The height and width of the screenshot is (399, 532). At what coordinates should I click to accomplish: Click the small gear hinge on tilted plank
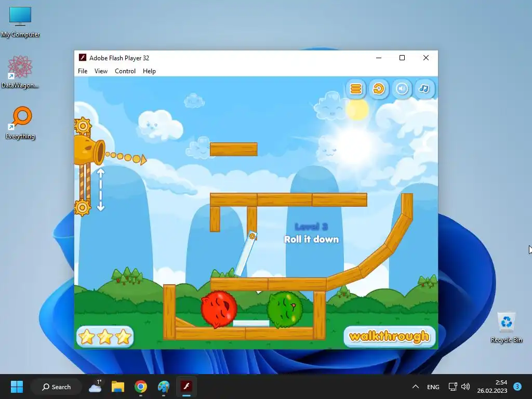tap(252, 236)
